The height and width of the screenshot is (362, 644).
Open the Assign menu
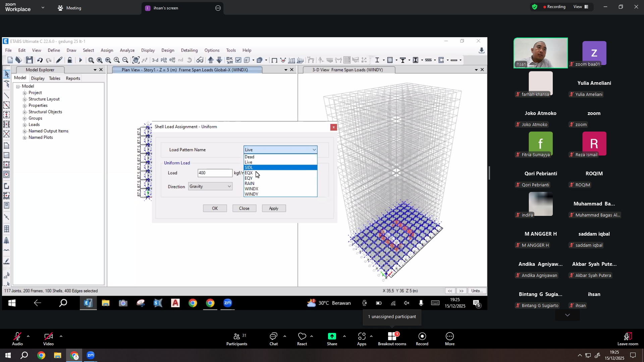pos(107,50)
